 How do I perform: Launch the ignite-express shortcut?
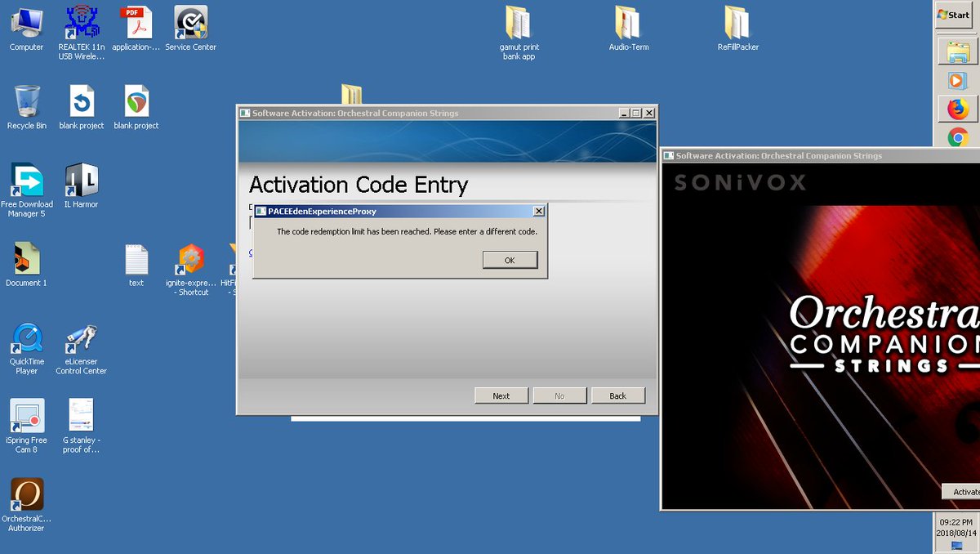click(190, 269)
